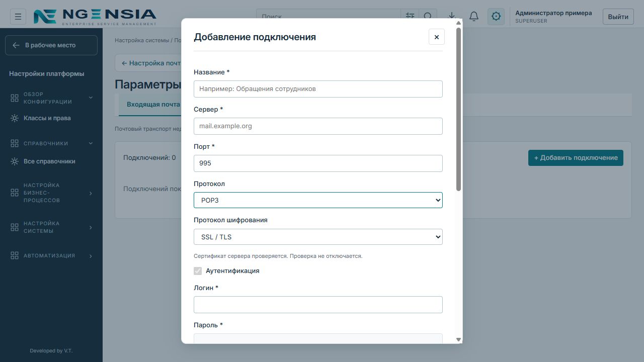The height and width of the screenshot is (362, 644).
Task: Expand Настройка бизнес-процессов section
Action: pos(51,193)
